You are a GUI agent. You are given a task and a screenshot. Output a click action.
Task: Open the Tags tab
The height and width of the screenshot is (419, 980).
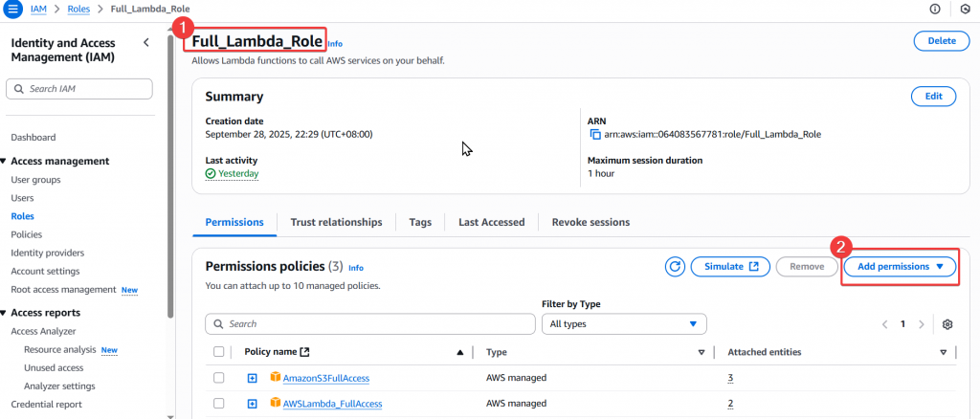click(421, 222)
